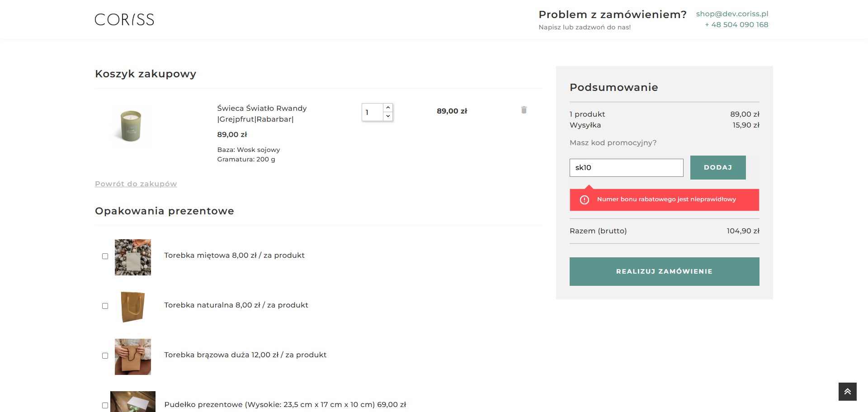Click the scroll-to-top double arrow icon

click(x=848, y=392)
